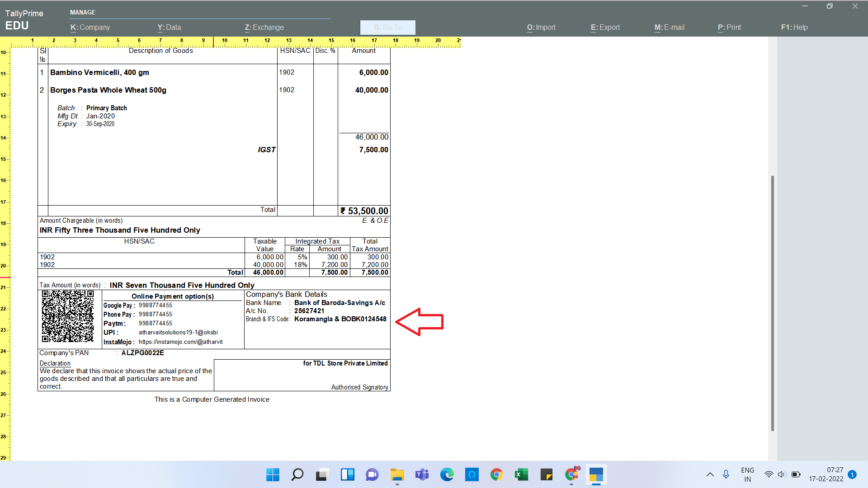
Task: Click the E: Export option
Action: (605, 27)
